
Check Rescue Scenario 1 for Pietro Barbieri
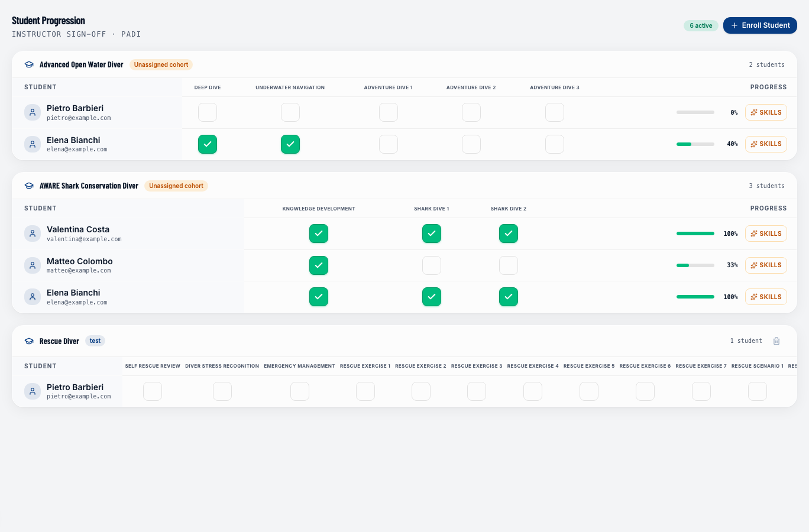(x=758, y=391)
